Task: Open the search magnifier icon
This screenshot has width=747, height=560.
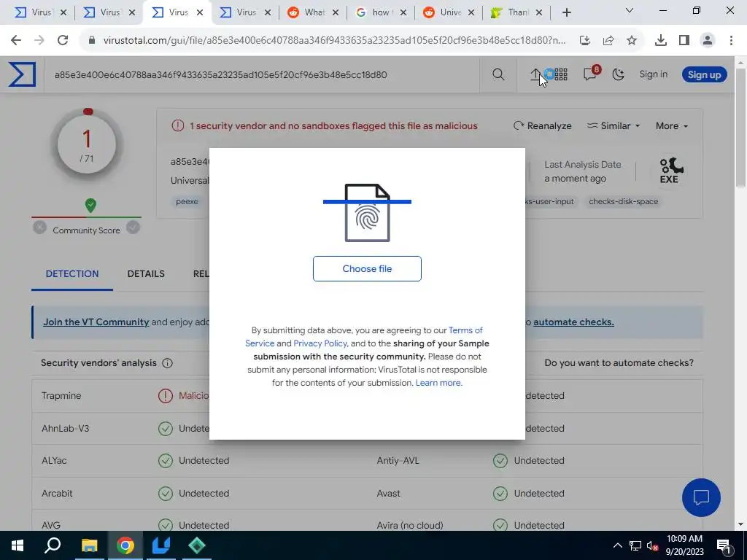Action: coord(498,74)
